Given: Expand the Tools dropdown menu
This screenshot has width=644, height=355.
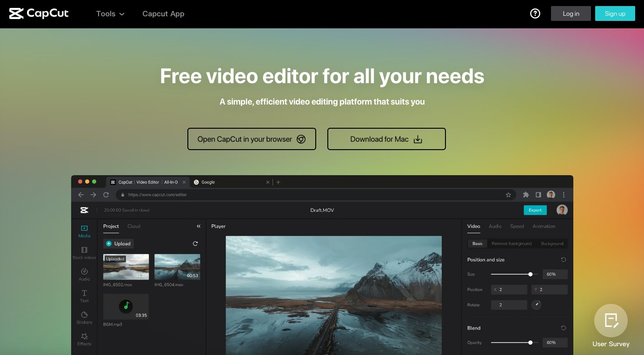Looking at the screenshot, I should pyautogui.click(x=110, y=13).
